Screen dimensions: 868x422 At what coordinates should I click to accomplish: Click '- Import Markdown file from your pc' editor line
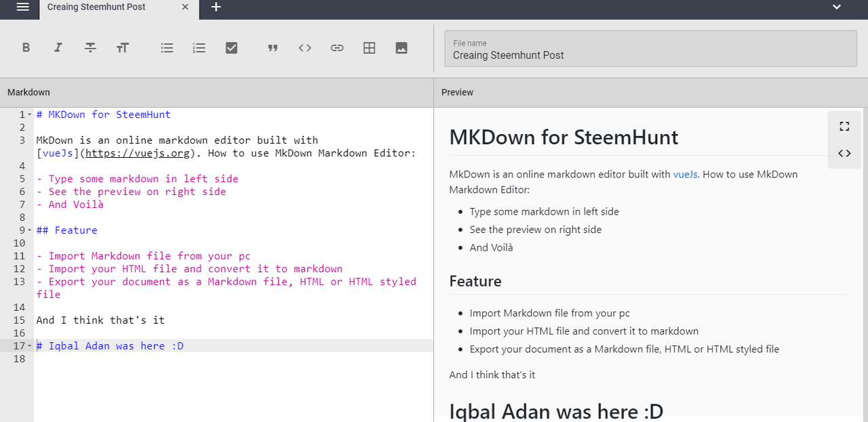click(x=144, y=256)
